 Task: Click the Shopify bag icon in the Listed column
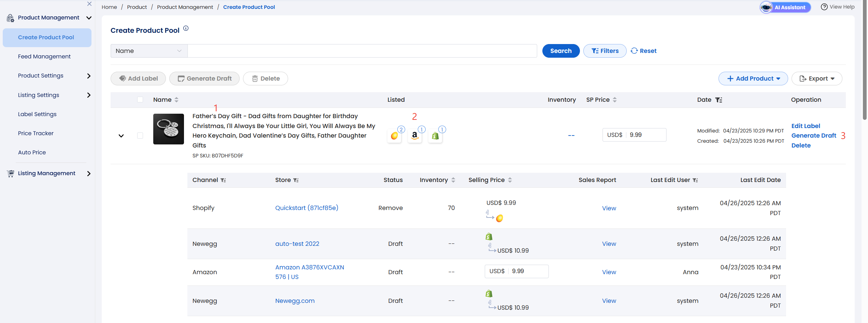435,136
